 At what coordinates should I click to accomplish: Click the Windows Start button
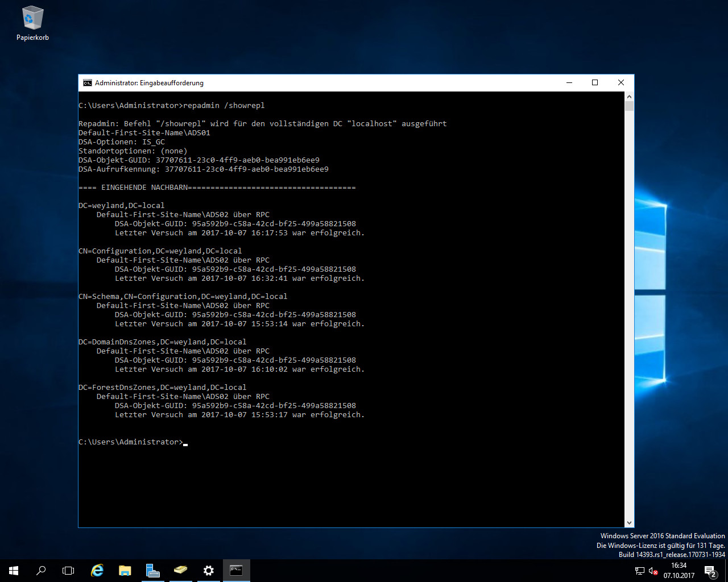[14, 571]
